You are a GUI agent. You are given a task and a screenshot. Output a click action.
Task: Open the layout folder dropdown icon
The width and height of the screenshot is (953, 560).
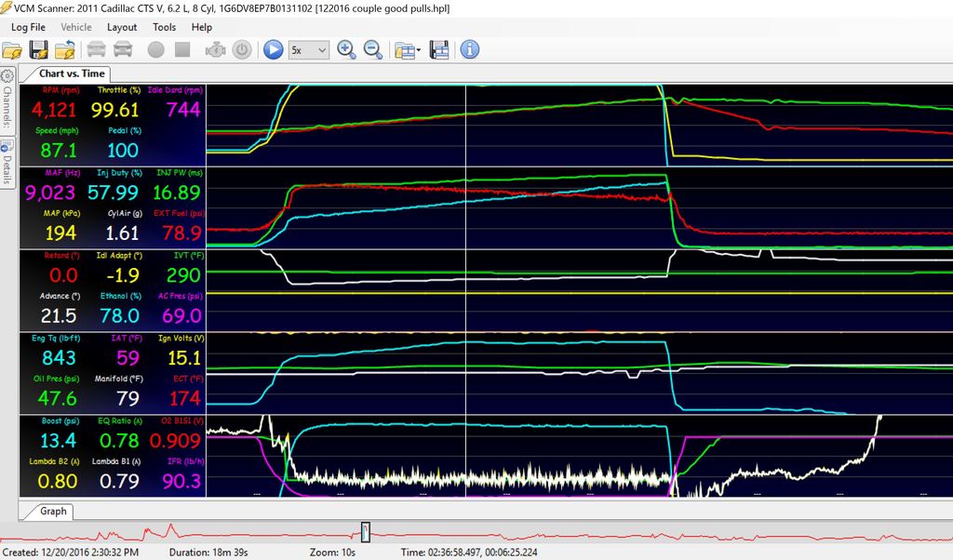click(x=408, y=50)
